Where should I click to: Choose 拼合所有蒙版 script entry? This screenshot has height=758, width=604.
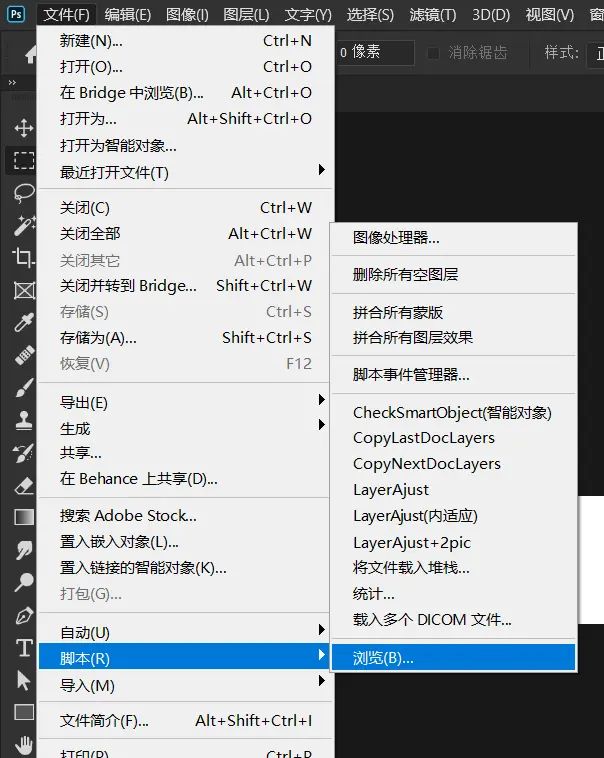coord(454,312)
